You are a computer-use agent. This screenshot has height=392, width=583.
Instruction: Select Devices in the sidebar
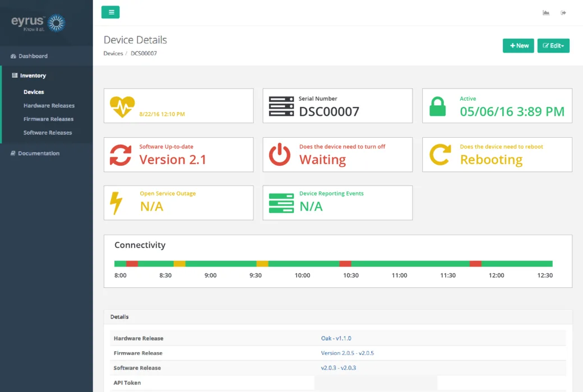point(34,92)
